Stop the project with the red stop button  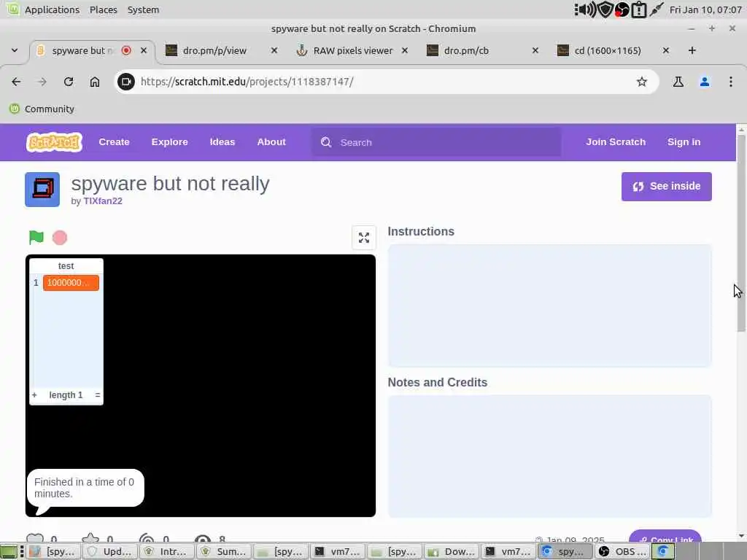pos(60,238)
